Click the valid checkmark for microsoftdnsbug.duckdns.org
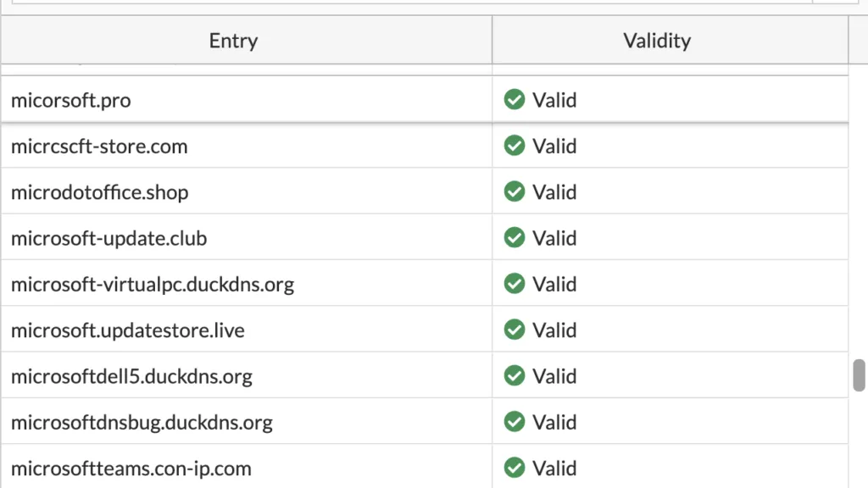Screen dimensions: 868x488 point(515,421)
